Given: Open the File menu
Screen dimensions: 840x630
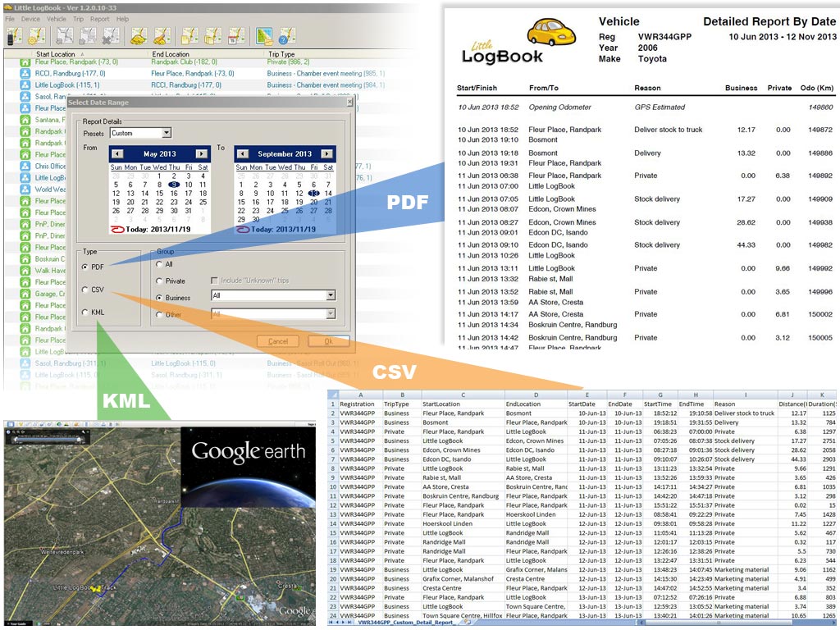Looking at the screenshot, I should click(x=10, y=19).
